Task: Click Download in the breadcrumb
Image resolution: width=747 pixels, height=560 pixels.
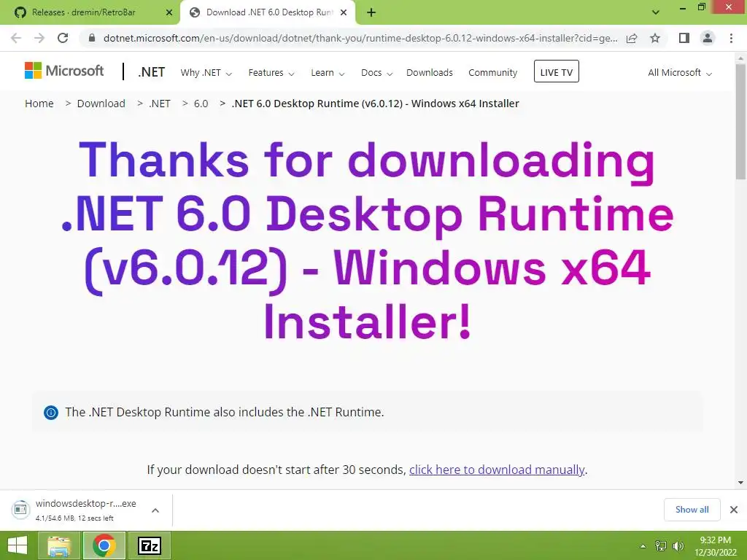Action: tap(101, 104)
